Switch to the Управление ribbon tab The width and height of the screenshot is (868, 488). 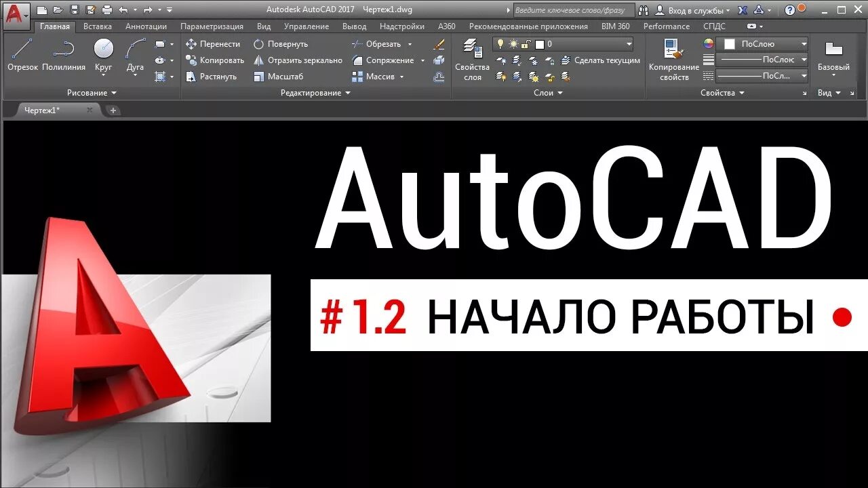[307, 26]
